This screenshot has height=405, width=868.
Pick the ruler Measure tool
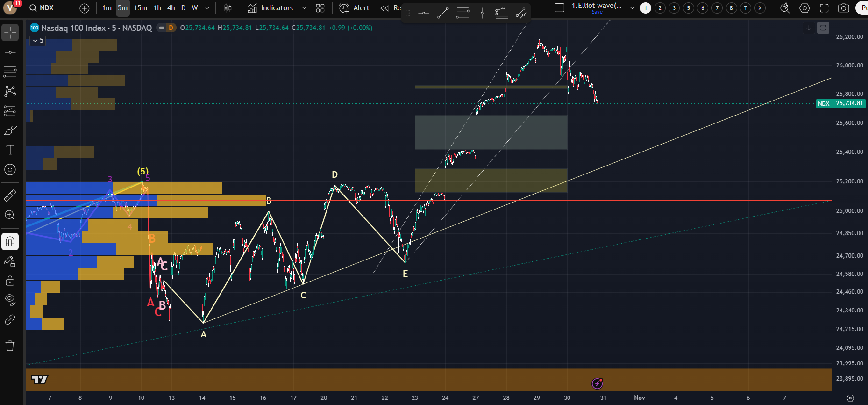(x=10, y=195)
